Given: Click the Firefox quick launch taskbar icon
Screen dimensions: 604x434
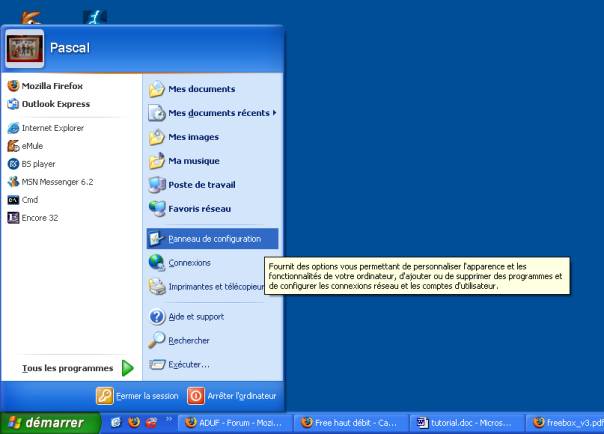Looking at the screenshot, I should (x=134, y=422).
